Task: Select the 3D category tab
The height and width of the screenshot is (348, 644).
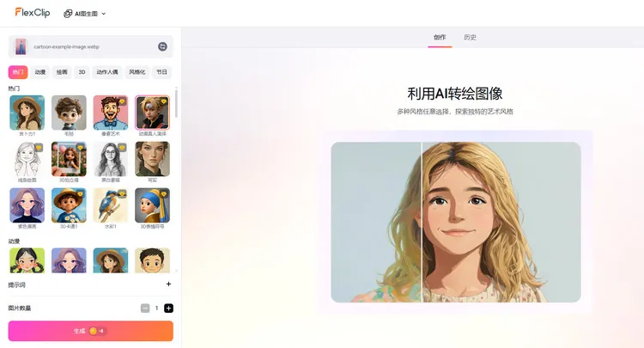Action: 82,72
